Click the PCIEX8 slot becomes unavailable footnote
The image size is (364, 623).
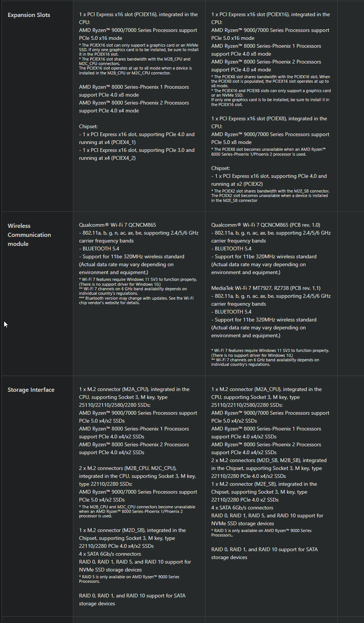(268, 152)
